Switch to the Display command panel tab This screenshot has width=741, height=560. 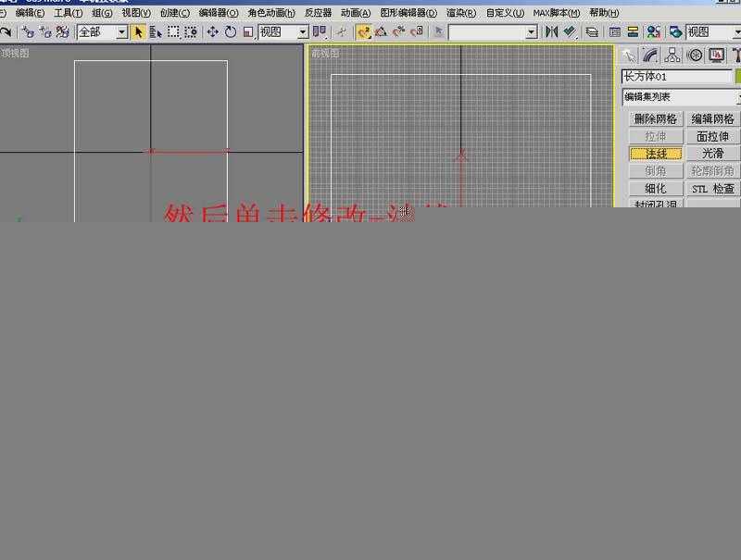pos(716,56)
